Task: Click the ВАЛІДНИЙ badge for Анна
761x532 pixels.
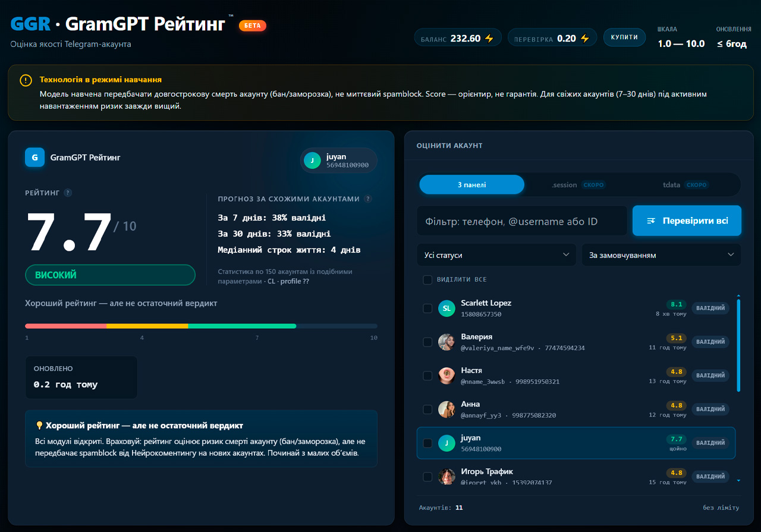Action: pos(710,410)
